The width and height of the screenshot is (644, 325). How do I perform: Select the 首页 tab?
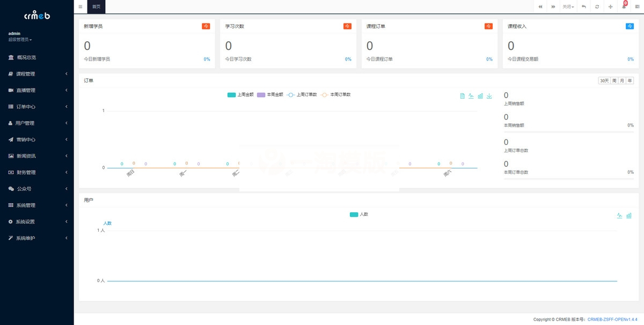click(97, 6)
